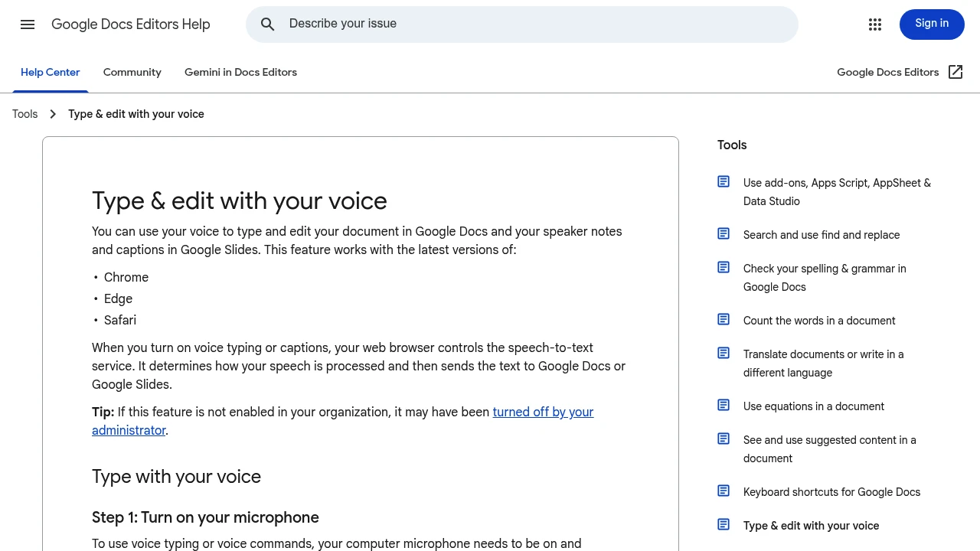Viewport: 980px width, 551px height.
Task: Open 'Check your spelling & grammar' article
Action: click(x=825, y=278)
